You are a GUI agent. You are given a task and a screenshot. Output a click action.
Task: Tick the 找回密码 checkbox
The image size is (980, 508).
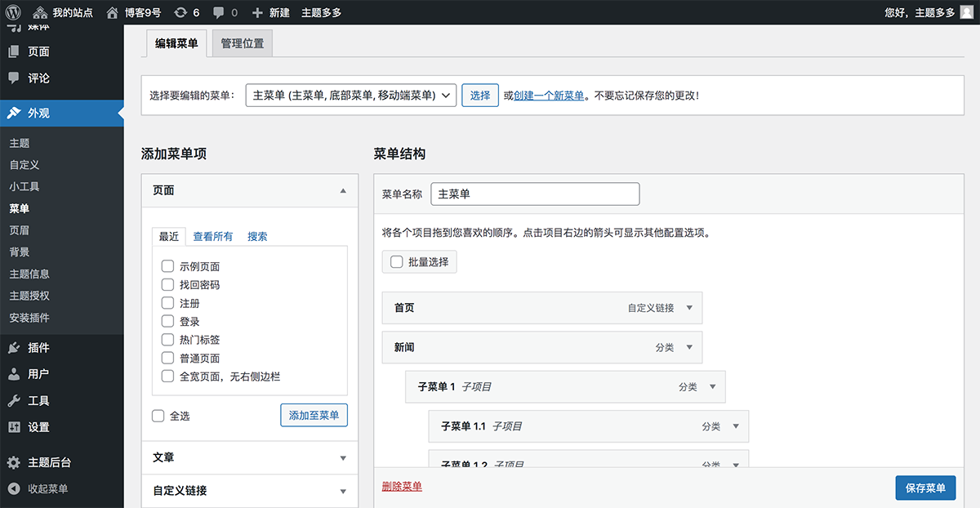(x=167, y=285)
